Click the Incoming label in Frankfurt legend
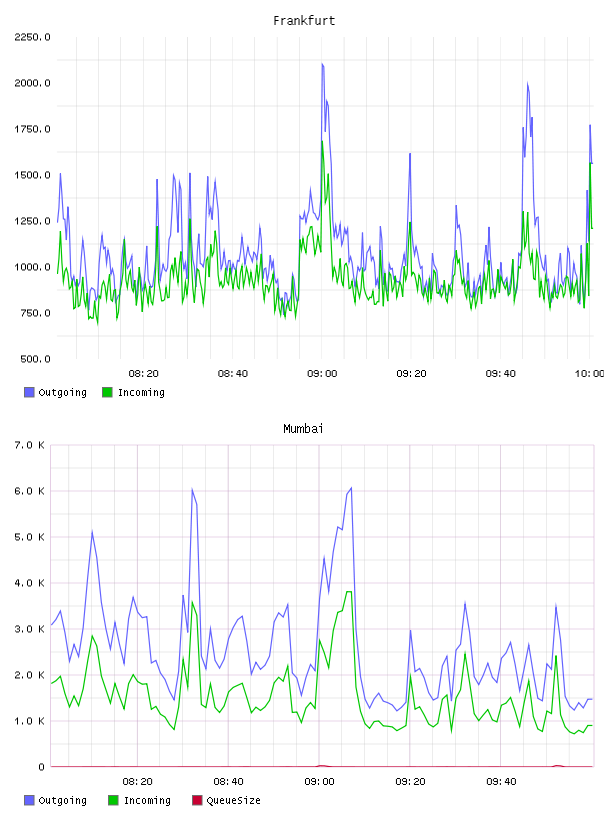Screen dimensions: 608x816 pyautogui.click(x=141, y=392)
